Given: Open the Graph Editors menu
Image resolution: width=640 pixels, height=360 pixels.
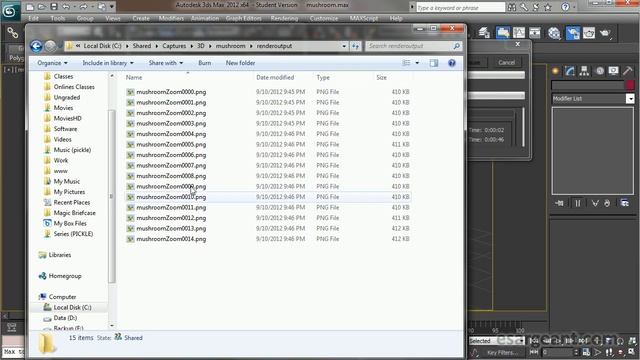Looking at the screenshot, I should pos(243,18).
